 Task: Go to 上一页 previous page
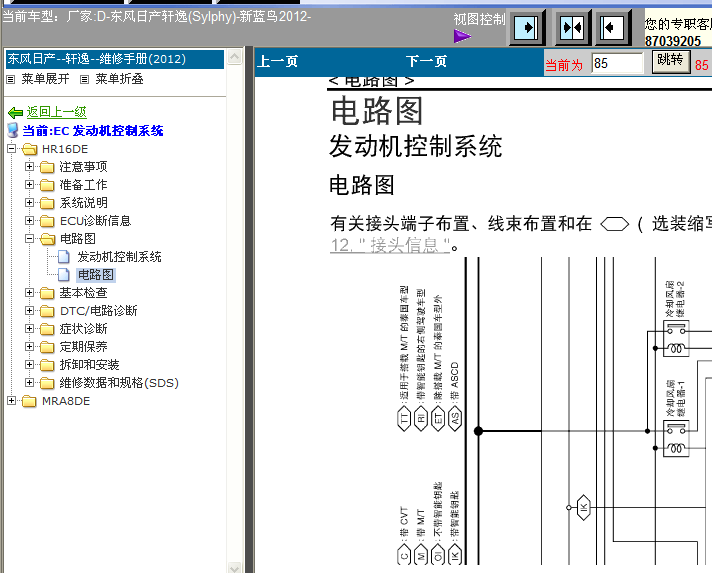[277, 61]
